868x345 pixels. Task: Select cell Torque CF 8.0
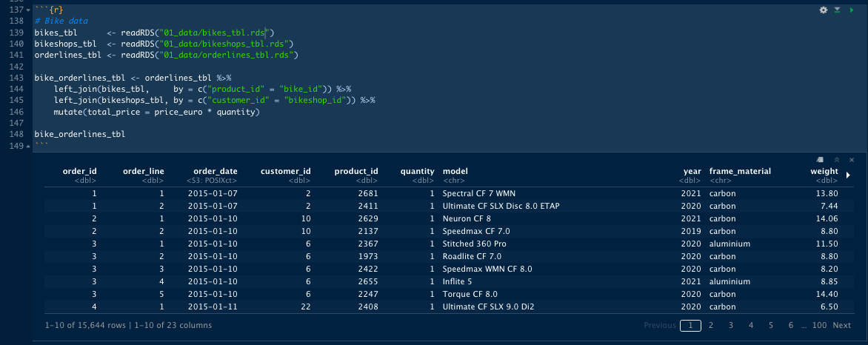click(x=470, y=294)
